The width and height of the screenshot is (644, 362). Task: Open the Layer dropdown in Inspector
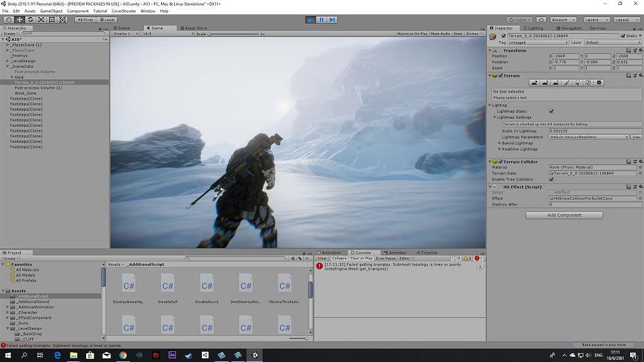click(613, 42)
